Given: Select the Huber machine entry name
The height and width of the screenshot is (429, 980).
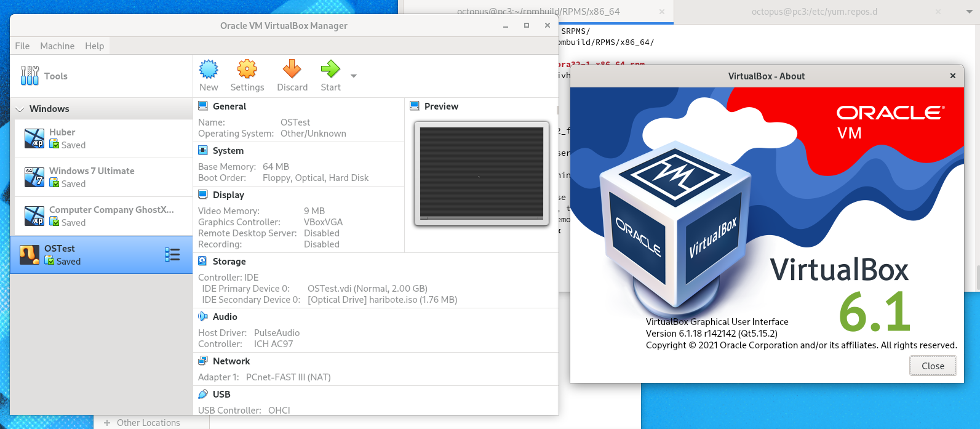Looking at the screenshot, I should pyautogui.click(x=62, y=132).
